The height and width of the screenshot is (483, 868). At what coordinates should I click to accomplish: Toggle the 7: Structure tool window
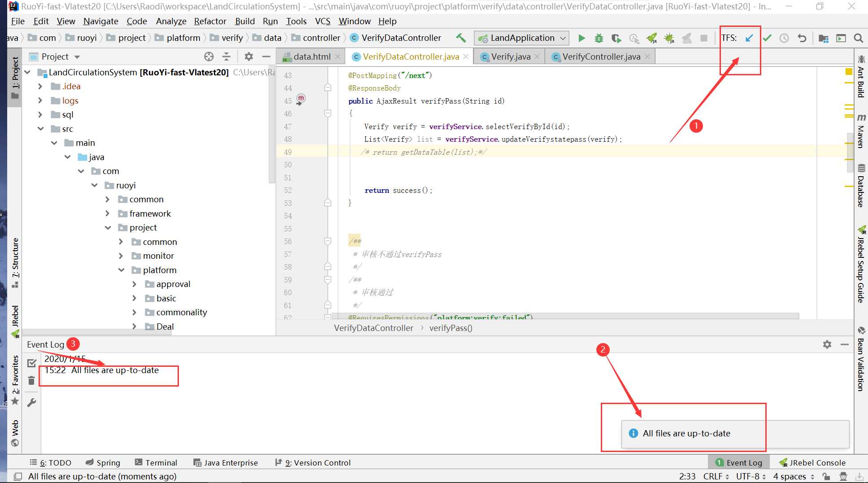coord(15,263)
